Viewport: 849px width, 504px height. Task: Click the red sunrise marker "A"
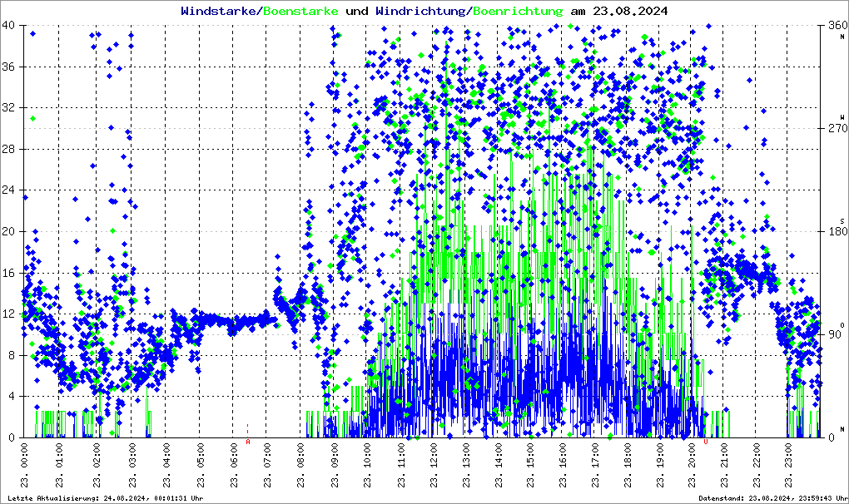click(248, 442)
